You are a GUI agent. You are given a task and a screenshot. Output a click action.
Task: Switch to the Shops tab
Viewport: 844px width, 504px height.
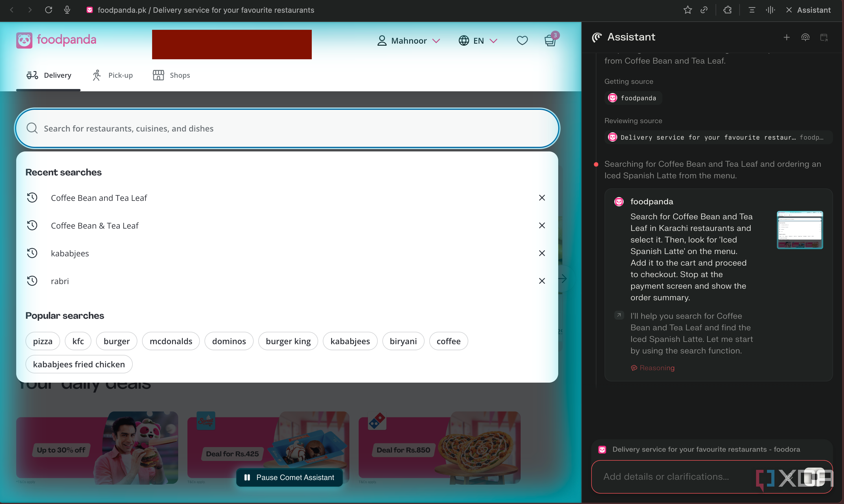(x=171, y=75)
